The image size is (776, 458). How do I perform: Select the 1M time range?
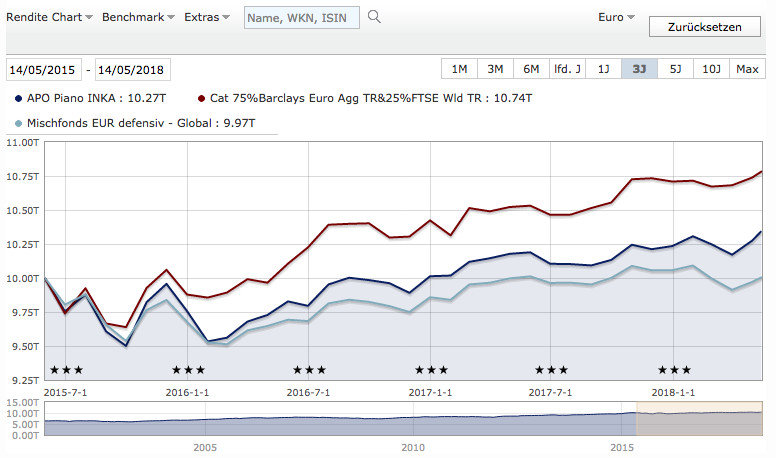coord(459,69)
